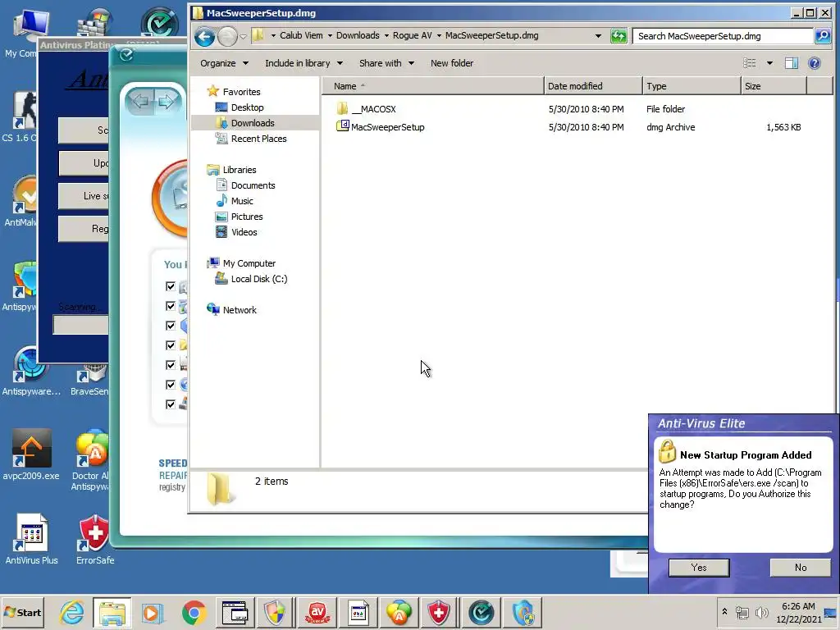The width and height of the screenshot is (840, 630).
Task: Open Pictures library in navigation pane
Action: pyautogui.click(x=246, y=217)
